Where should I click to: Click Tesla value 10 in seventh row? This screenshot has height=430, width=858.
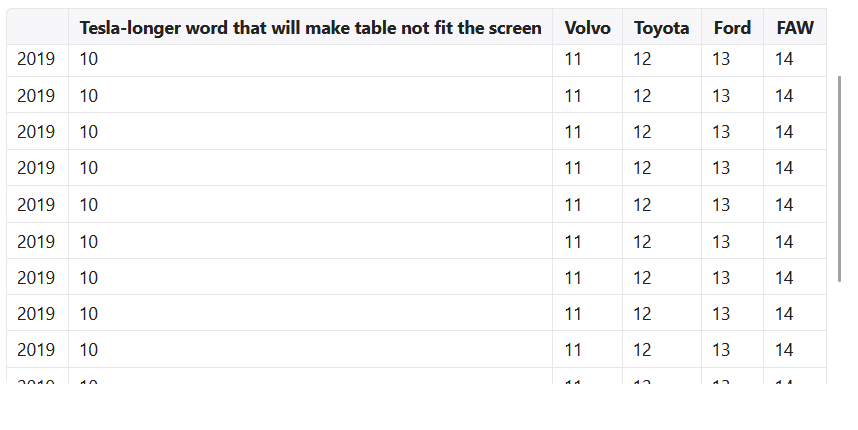point(89,277)
